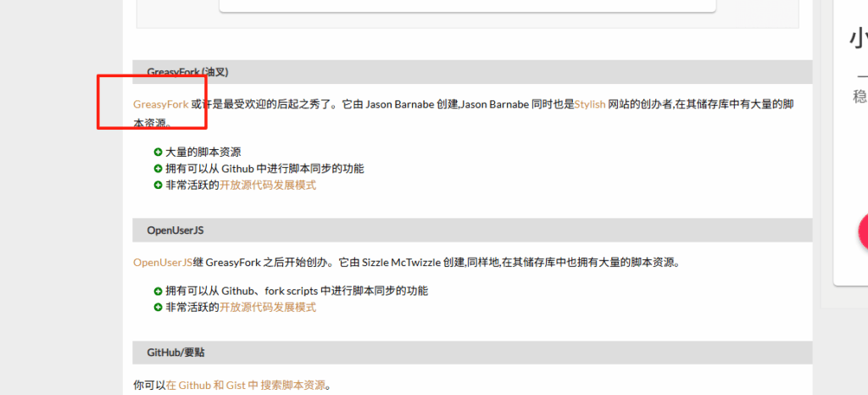Click the GreasyFork link in the paragraph
Image resolution: width=868 pixels, height=395 pixels.
click(x=161, y=104)
